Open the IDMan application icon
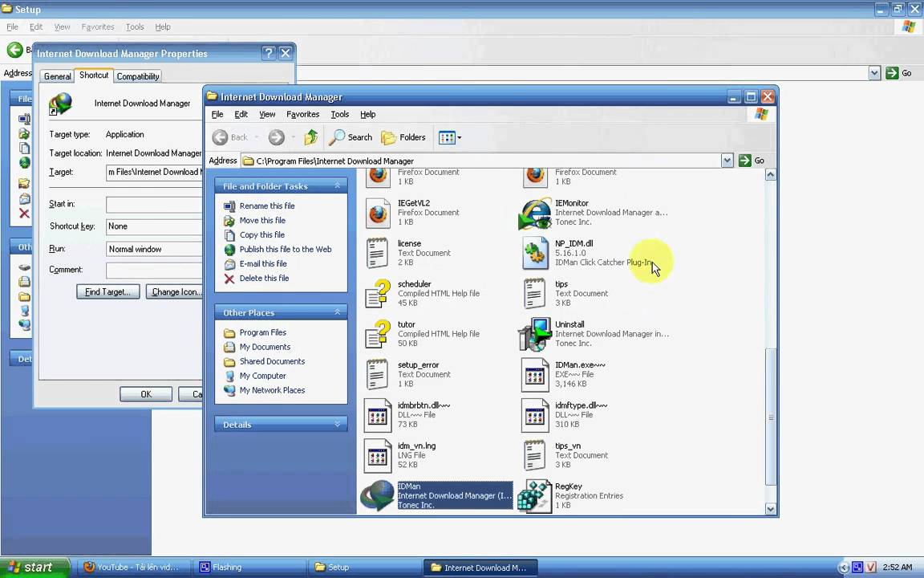This screenshot has height=578, width=924. pos(377,495)
